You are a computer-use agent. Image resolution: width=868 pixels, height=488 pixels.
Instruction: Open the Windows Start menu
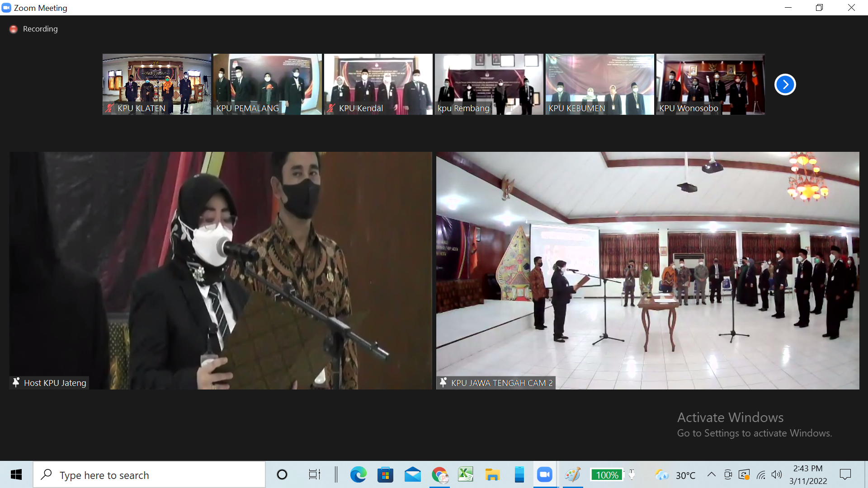(x=16, y=474)
